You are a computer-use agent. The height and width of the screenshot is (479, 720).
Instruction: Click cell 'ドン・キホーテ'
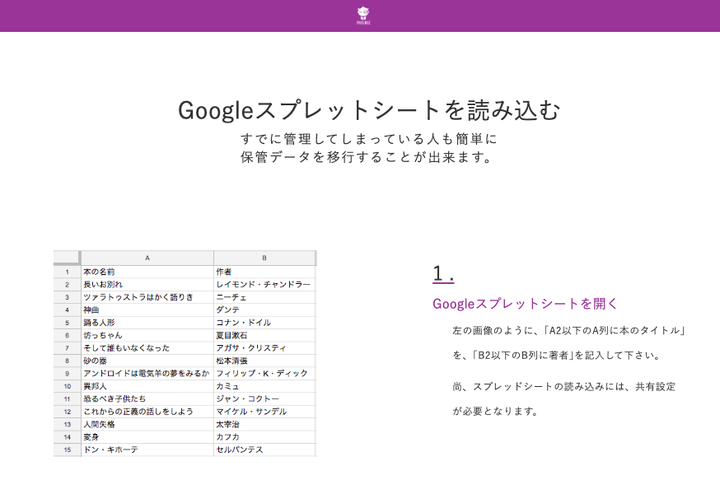[x=147, y=450]
